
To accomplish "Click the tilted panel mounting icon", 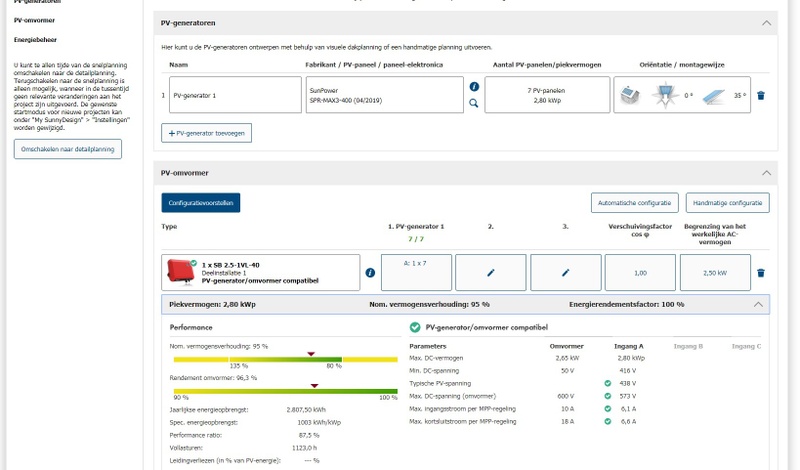I will [713, 96].
